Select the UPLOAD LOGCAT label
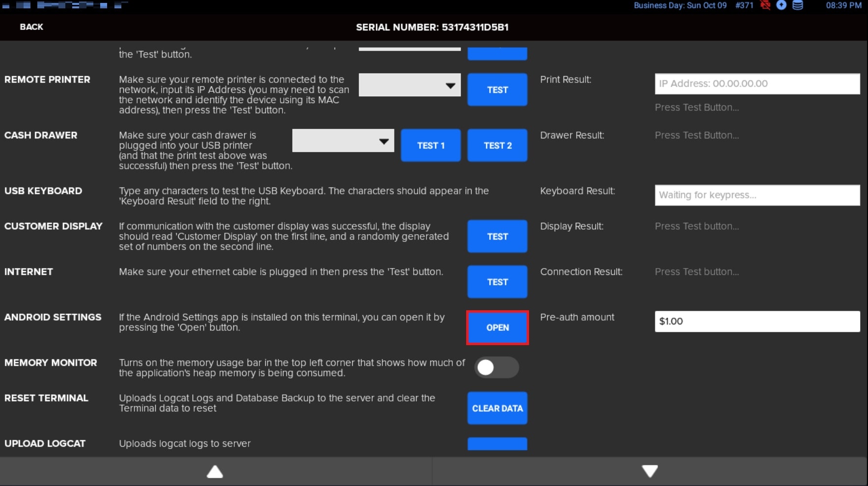This screenshot has height=486, width=868. 45,444
